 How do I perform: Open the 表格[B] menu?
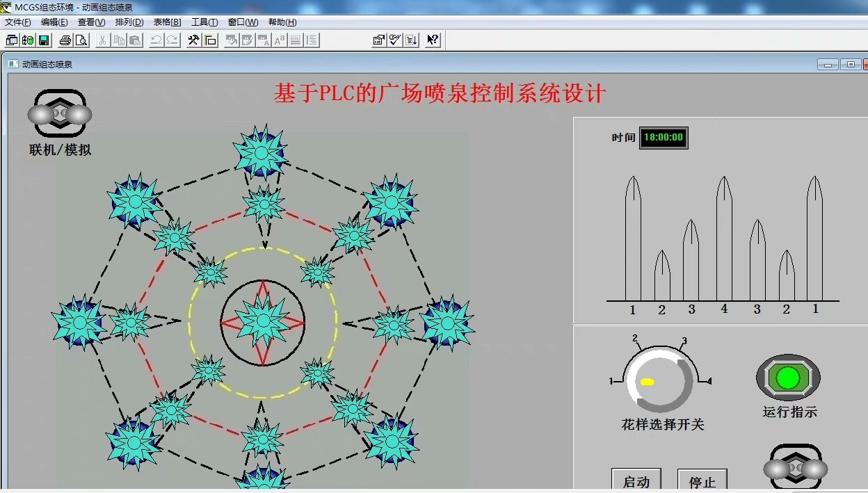167,22
